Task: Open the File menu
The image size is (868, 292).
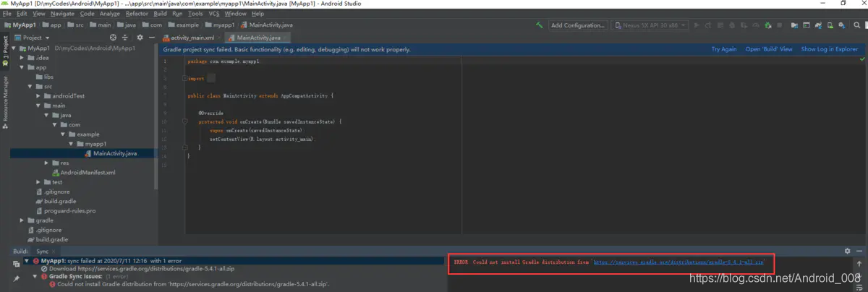Action: click(x=7, y=14)
